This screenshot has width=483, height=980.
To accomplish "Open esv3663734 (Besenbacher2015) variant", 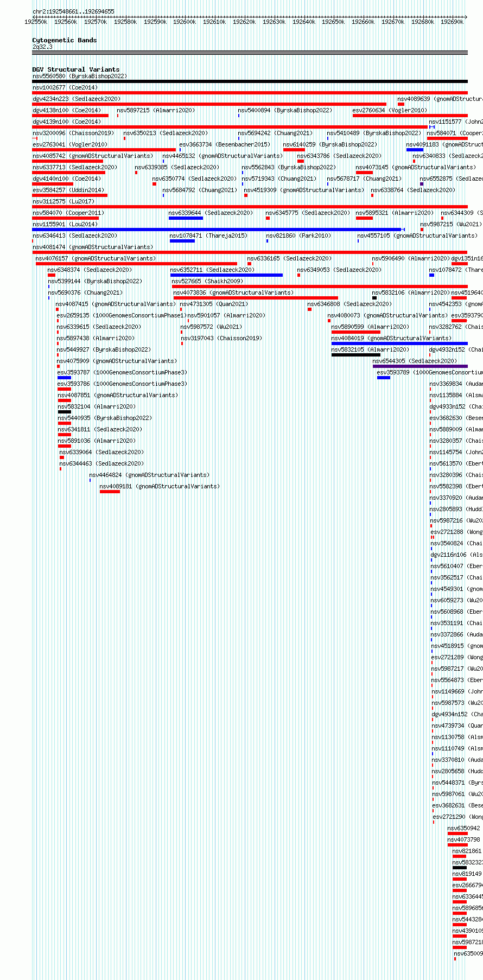I will click(225, 144).
